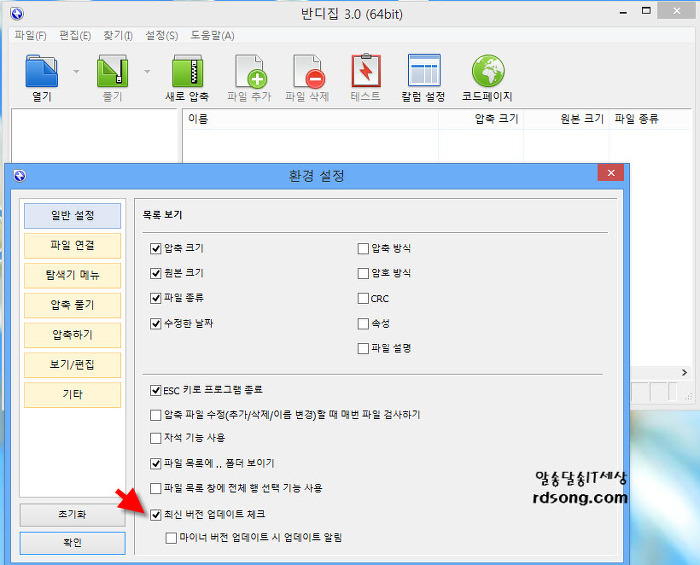This screenshot has width=700, height=565.
Task: Switch to the 파일 연결 settings tab
Action: 72,245
